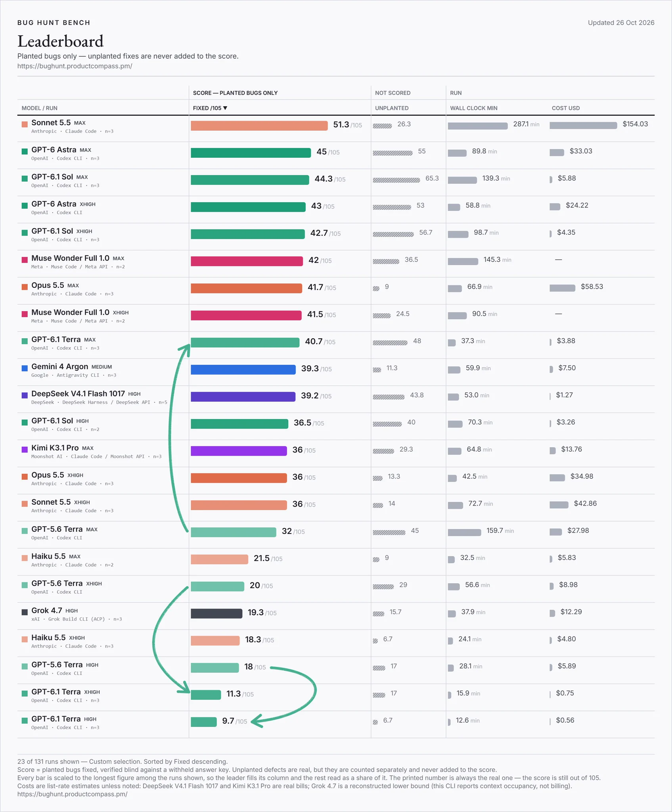Click the 65.3 unplanted value

[x=432, y=178]
